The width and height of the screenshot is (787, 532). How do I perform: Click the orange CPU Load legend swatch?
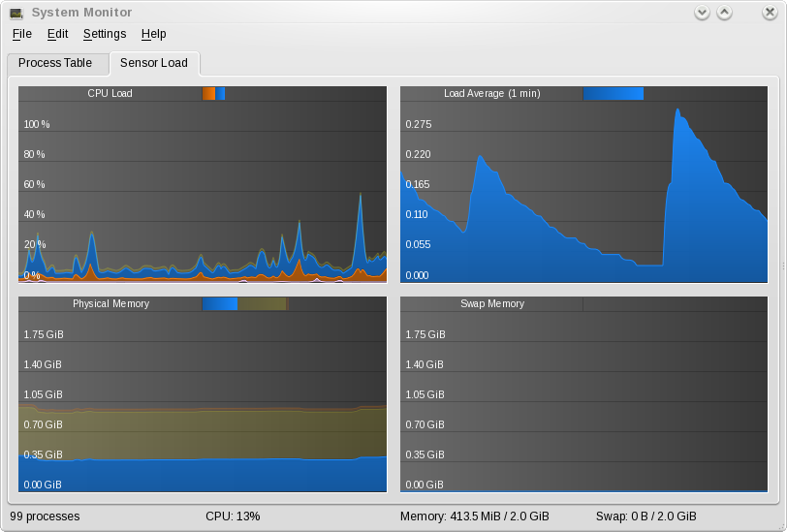208,94
